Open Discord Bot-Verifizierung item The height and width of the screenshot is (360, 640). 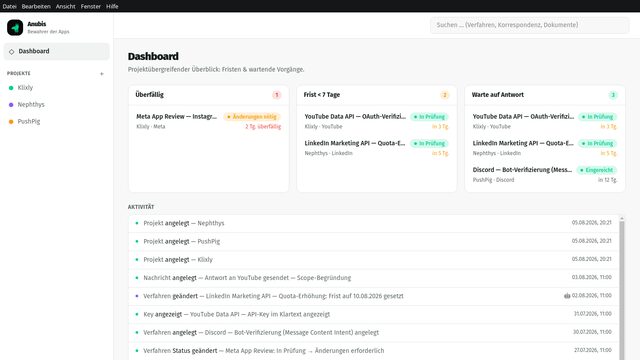[x=544, y=174]
